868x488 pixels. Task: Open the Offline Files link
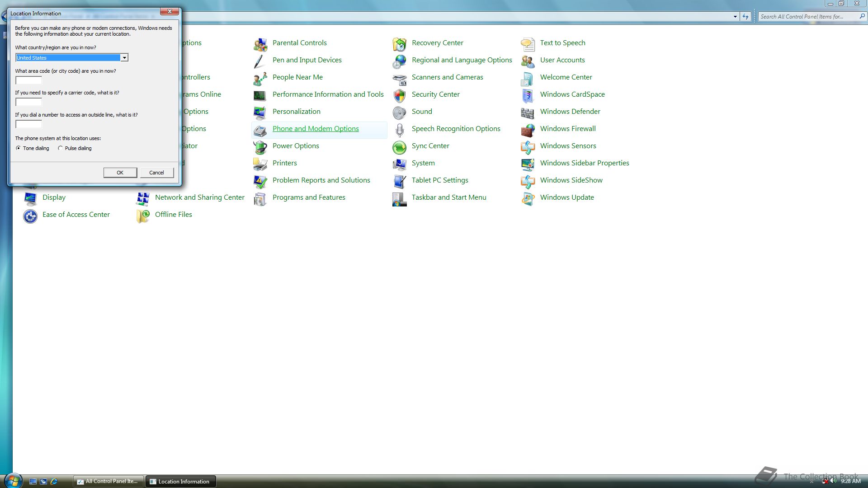(174, 215)
